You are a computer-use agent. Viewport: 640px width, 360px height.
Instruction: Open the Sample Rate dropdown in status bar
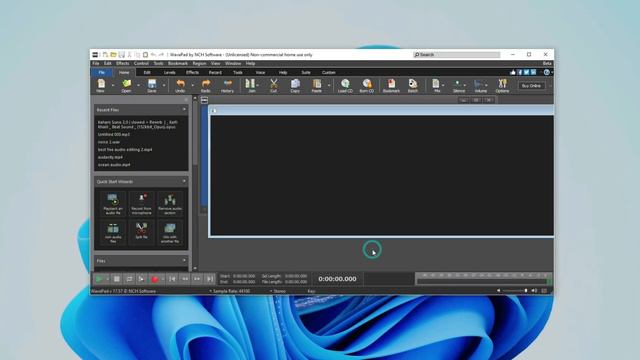[x=230, y=291]
